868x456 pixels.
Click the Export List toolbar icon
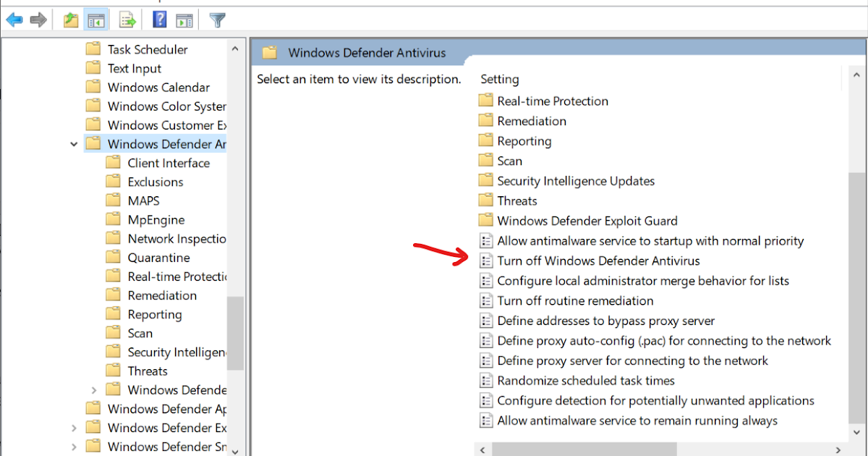[x=128, y=20]
